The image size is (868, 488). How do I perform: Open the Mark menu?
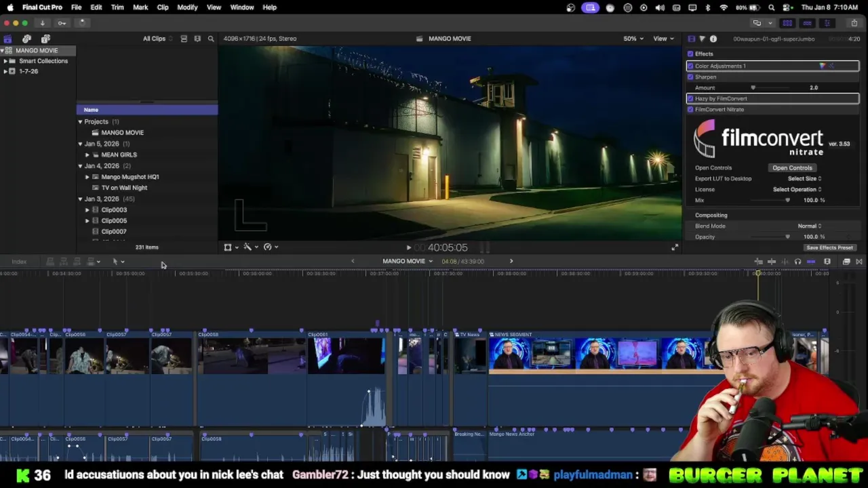tap(140, 7)
